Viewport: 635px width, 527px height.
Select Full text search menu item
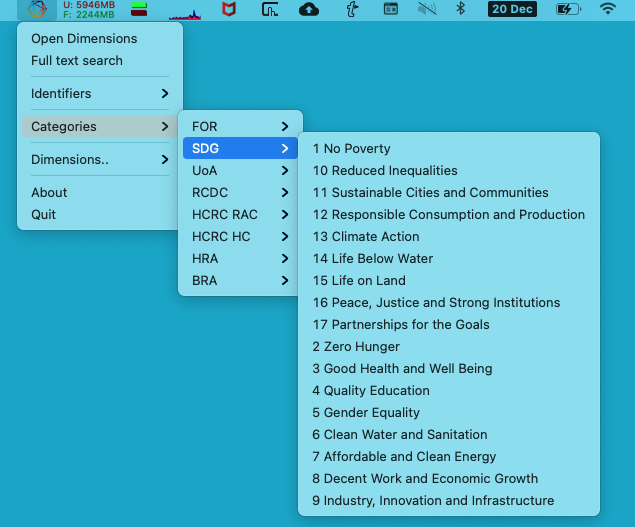(x=77, y=60)
